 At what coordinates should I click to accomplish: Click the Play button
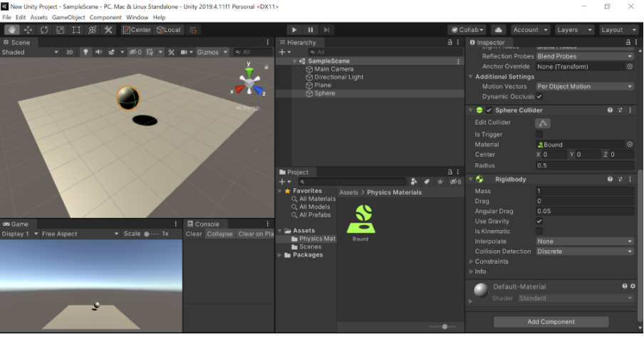(294, 30)
